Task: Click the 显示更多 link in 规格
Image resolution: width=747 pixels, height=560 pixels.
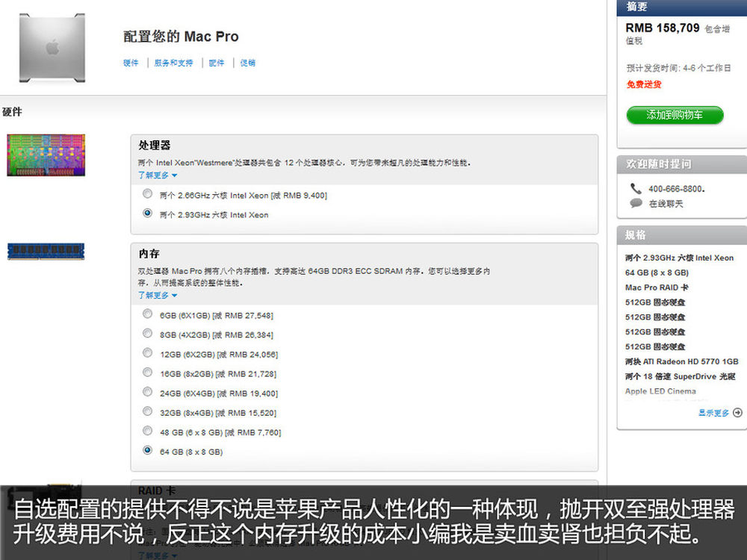Action: [x=713, y=413]
